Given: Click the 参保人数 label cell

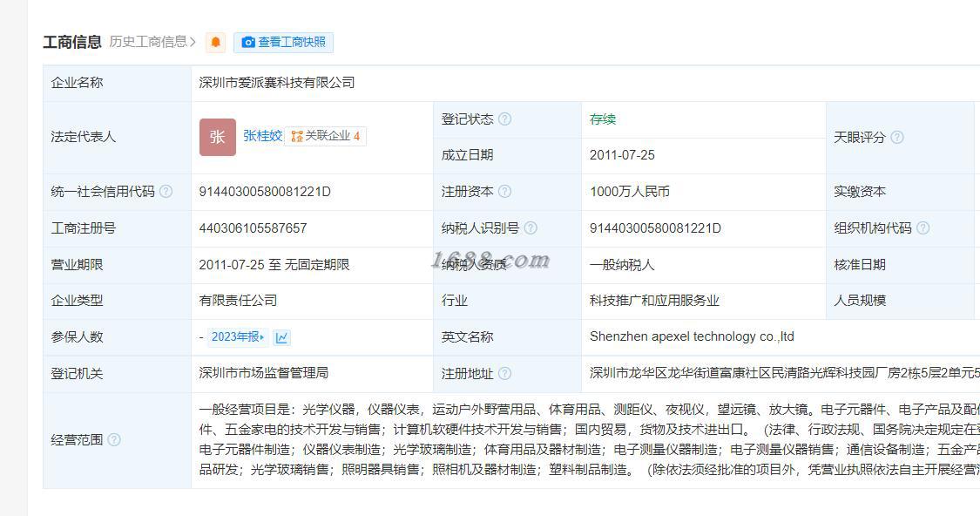Looking at the screenshot, I should click(x=118, y=337).
